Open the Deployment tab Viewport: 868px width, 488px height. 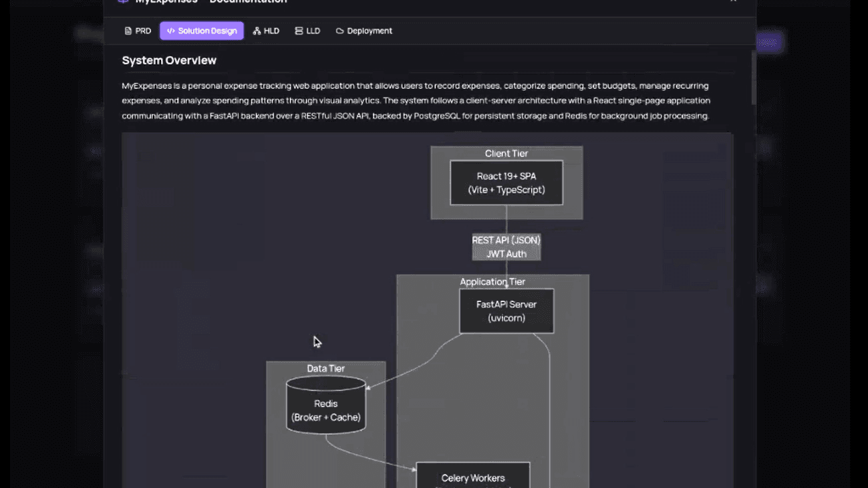click(x=364, y=30)
